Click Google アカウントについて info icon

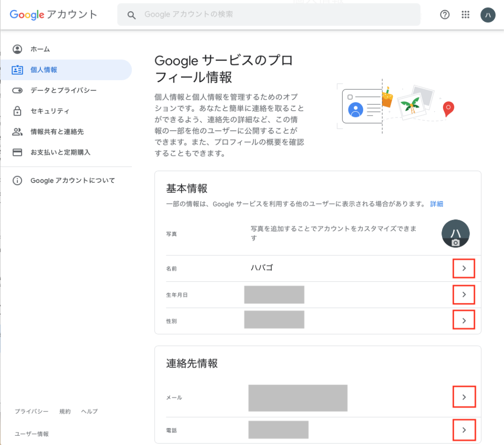tap(17, 180)
